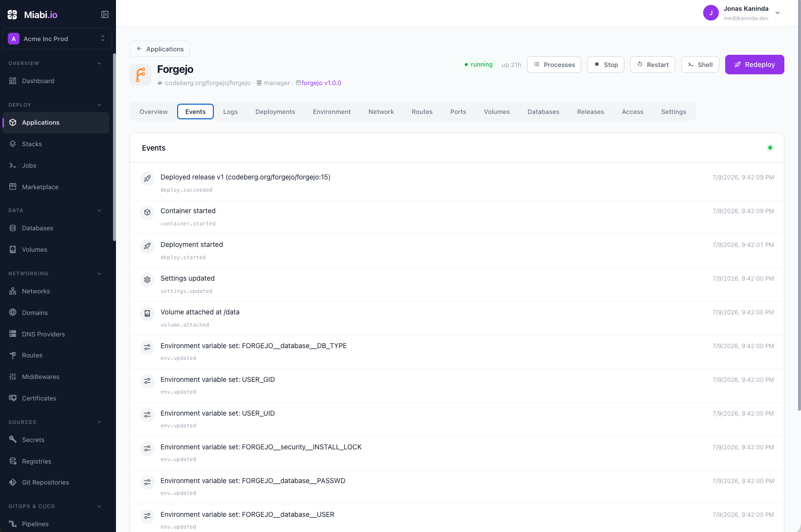Select the Databases sidebar icon
This screenshot has width=801, height=532.
click(13, 228)
